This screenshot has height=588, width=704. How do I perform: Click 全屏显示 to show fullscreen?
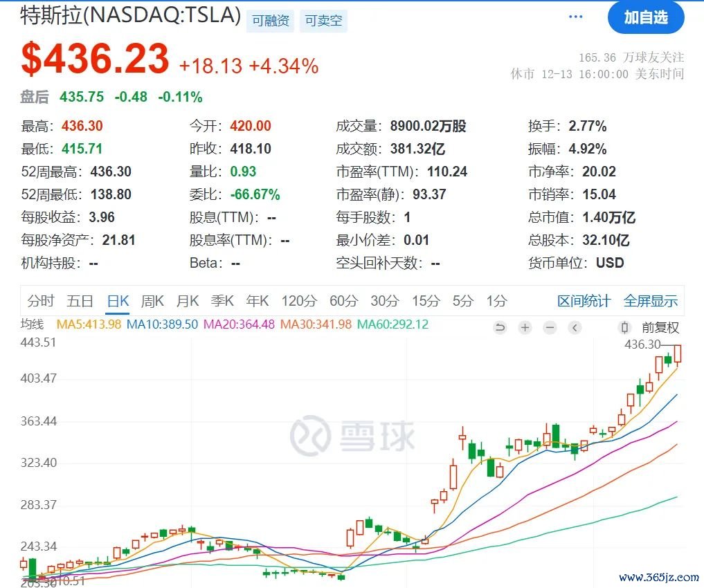[651, 301]
